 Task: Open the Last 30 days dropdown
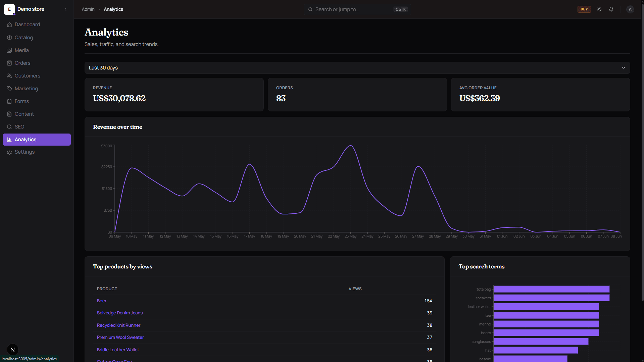[357, 68]
